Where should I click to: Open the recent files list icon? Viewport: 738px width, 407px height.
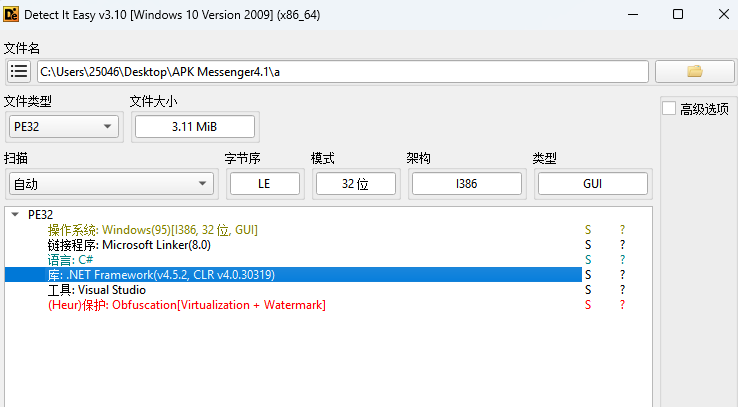point(19,72)
